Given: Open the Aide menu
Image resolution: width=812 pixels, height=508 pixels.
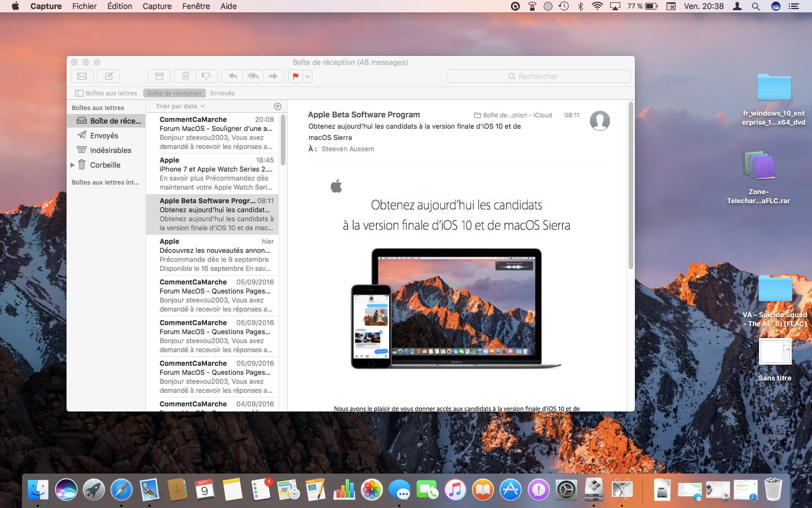Looking at the screenshot, I should click(228, 6).
